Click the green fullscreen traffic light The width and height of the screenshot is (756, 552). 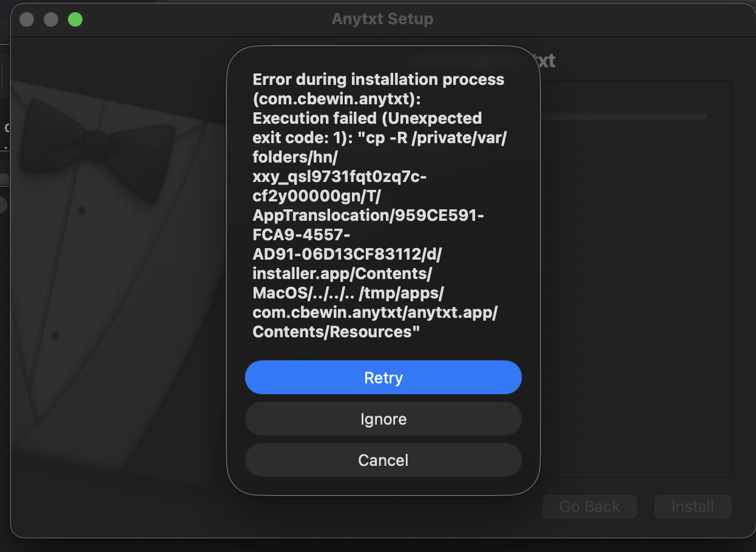[75, 19]
